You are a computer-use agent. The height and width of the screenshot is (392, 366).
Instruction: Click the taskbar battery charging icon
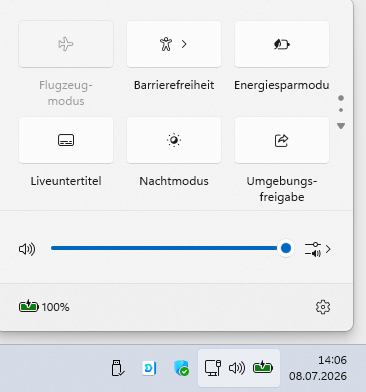pyautogui.click(x=263, y=368)
